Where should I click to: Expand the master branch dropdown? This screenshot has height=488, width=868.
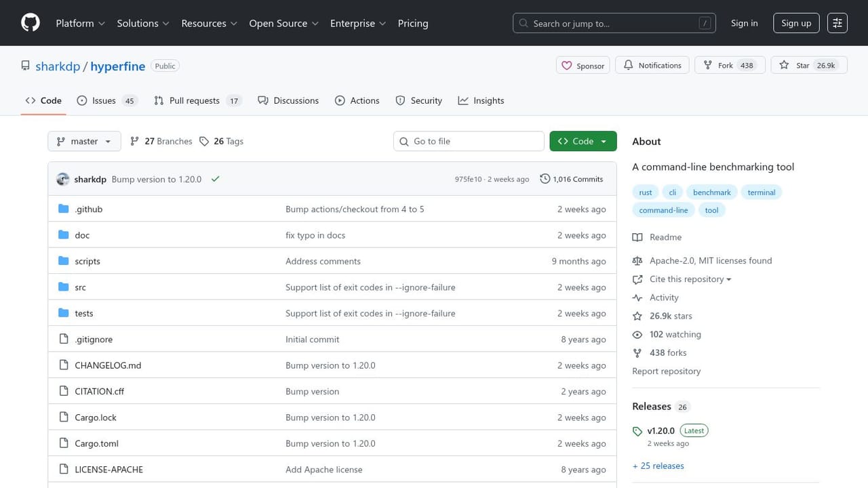(84, 141)
